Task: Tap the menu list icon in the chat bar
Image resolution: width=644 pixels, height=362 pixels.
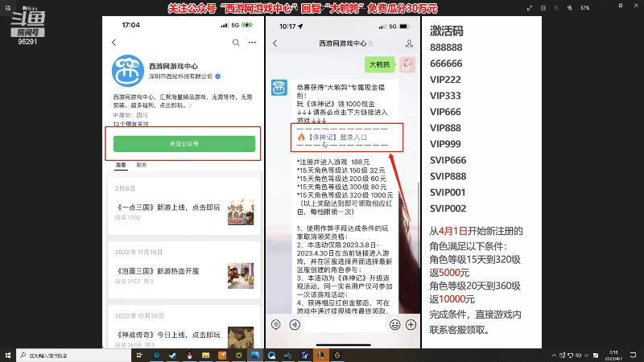Action: tap(276, 325)
